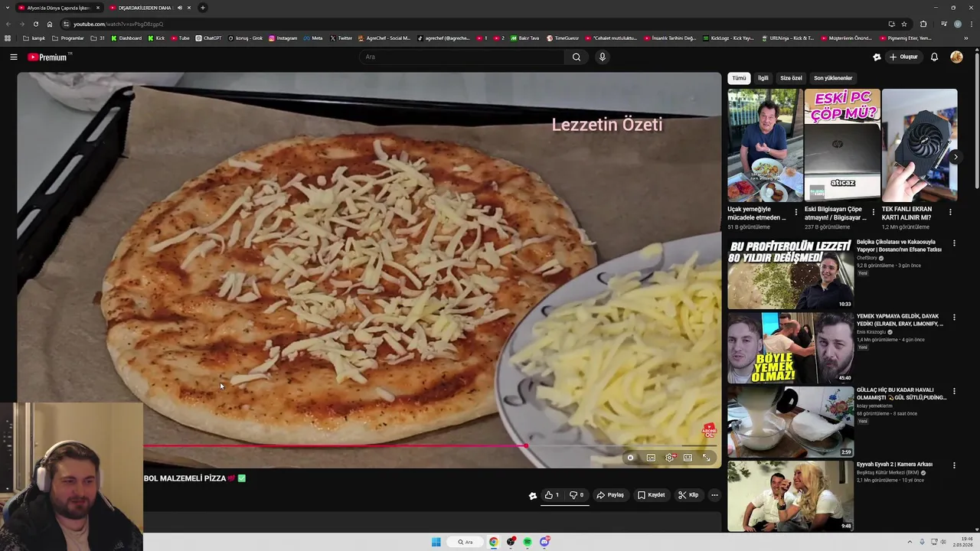Open the Eyyvah Eyvah 2 Kamera Arkası title
Viewport: 980px width, 551px height.
coord(894,465)
